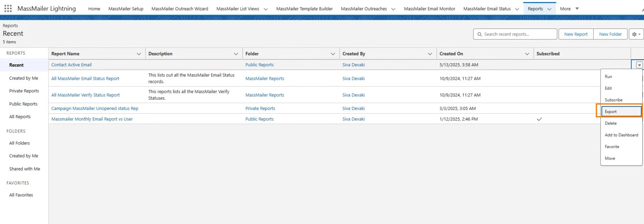Screen dimensions: 644x224
Task: Select Public Reports in sidebar
Action: (x=23, y=104)
